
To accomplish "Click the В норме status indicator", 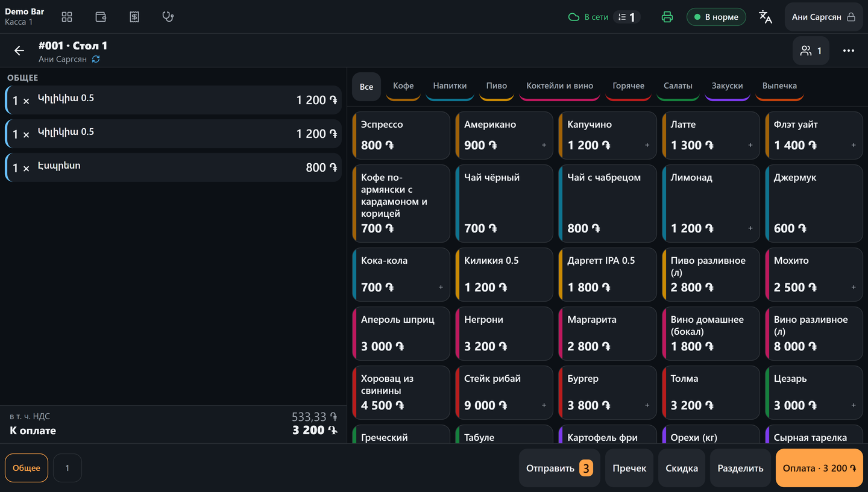I will (x=716, y=17).
